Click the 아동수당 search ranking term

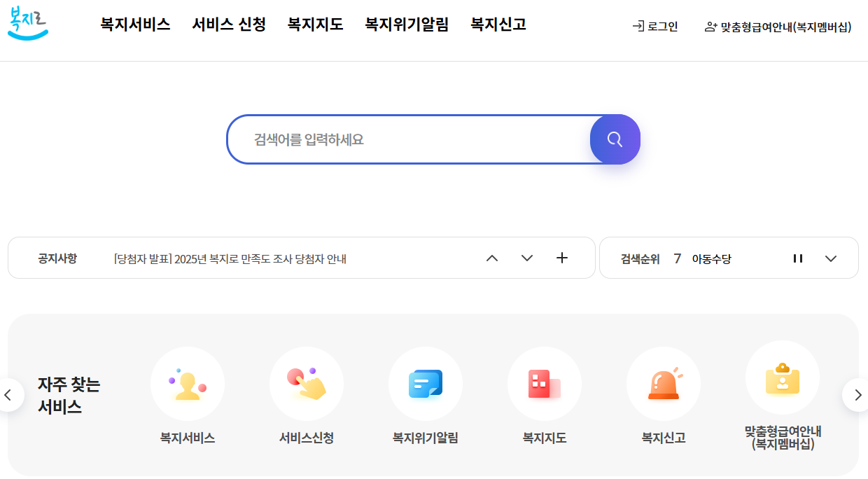711,259
